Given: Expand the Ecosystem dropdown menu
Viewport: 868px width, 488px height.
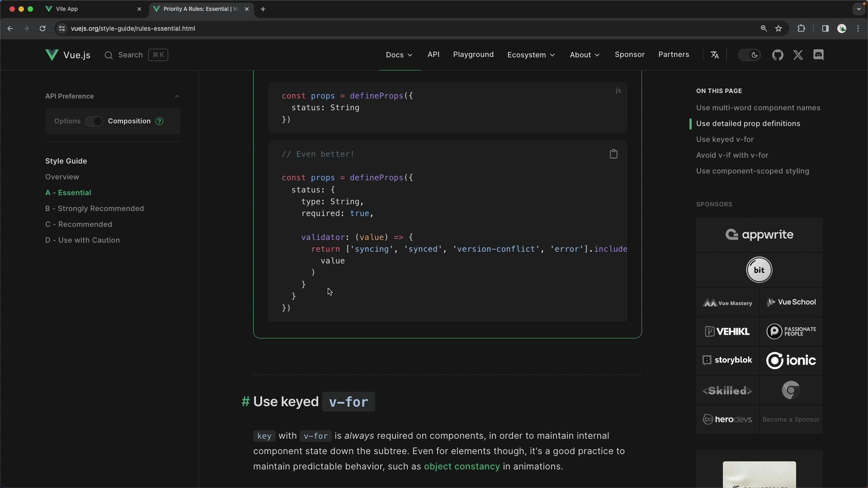Looking at the screenshot, I should click(x=531, y=55).
